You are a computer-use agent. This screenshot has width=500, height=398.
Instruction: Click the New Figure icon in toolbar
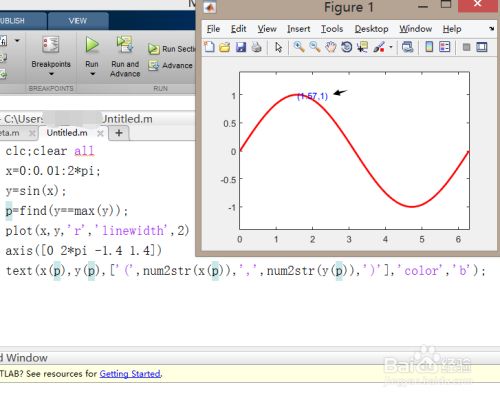tap(209, 47)
